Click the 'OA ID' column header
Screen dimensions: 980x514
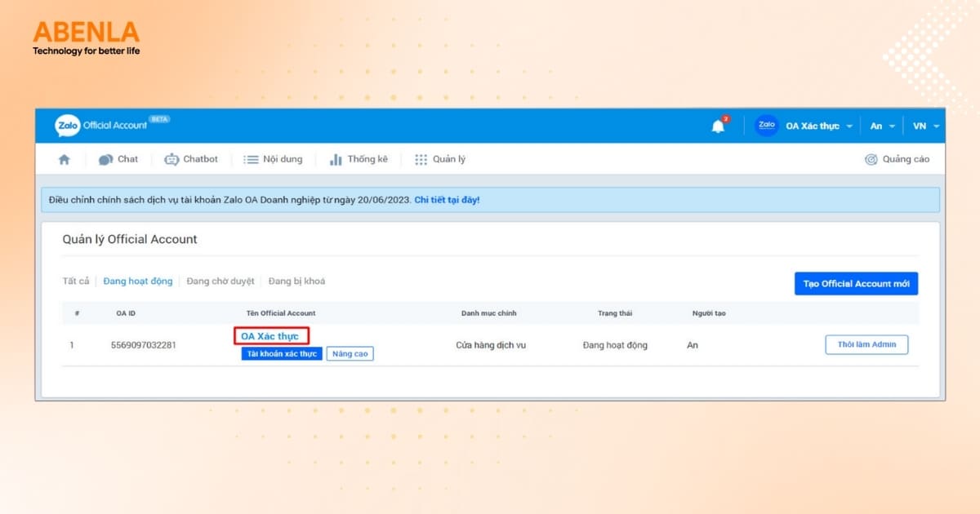point(127,313)
